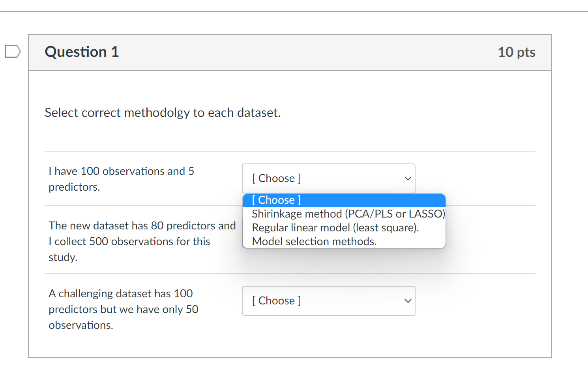Click the '10 pts' label

click(517, 52)
